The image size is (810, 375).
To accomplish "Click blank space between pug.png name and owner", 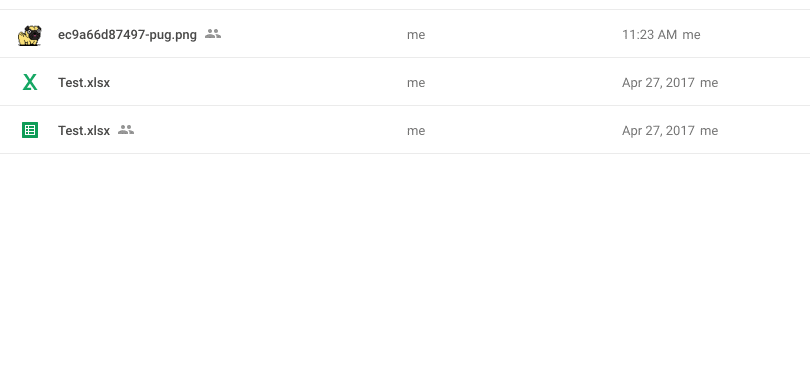I will click(x=314, y=35).
